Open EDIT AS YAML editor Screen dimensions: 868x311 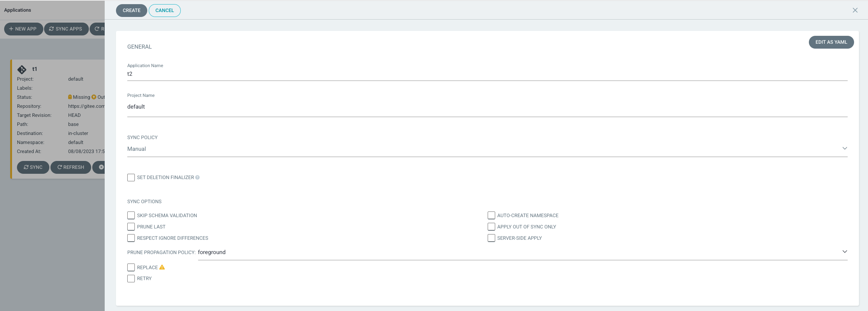pos(831,42)
